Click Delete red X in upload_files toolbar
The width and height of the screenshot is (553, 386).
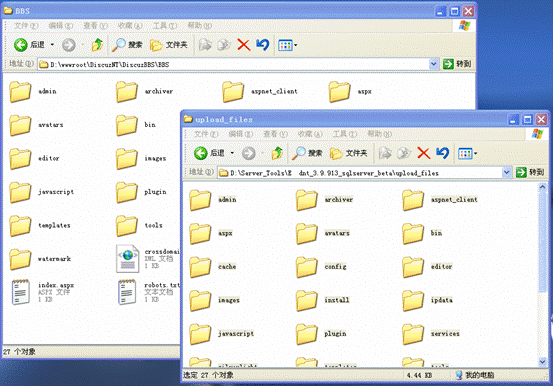coord(423,153)
